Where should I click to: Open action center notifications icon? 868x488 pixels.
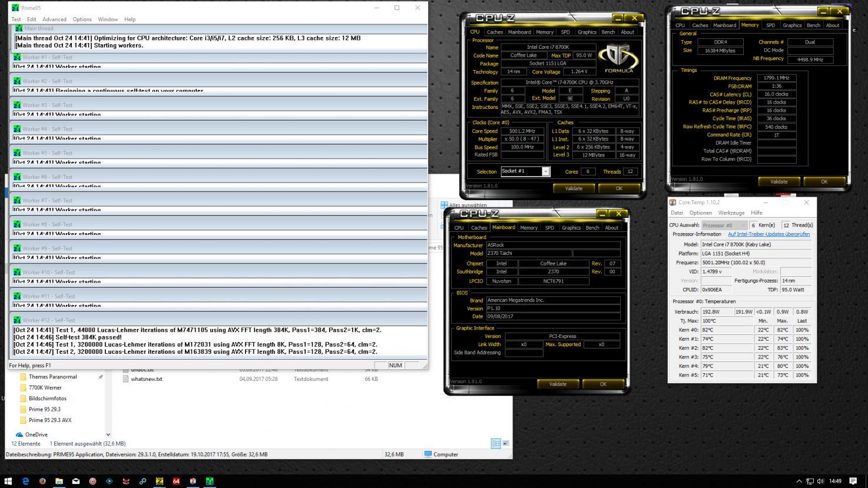853,481
